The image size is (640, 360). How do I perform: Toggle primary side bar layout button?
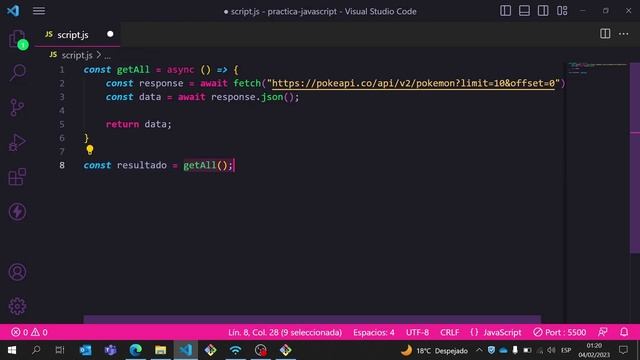[505, 11]
